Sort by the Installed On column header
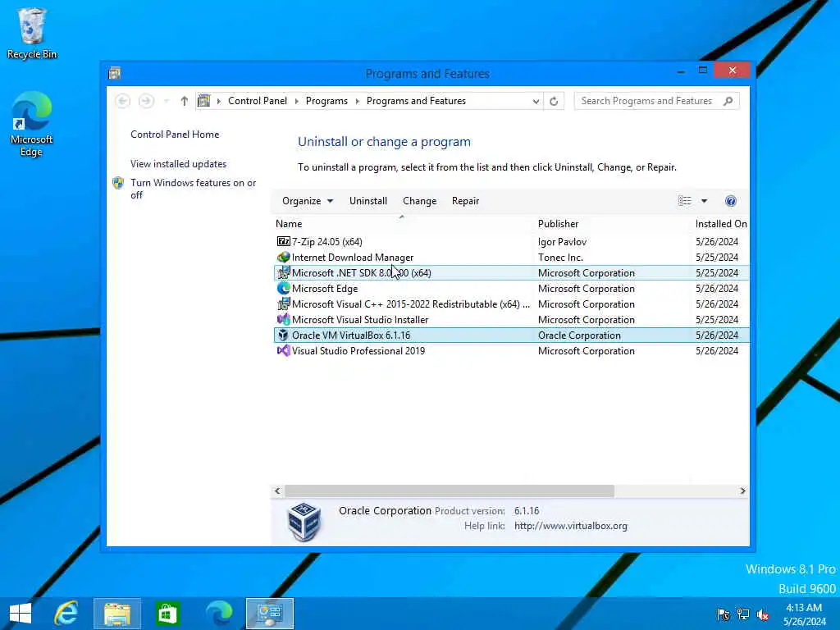The height and width of the screenshot is (630, 840). [x=721, y=223]
